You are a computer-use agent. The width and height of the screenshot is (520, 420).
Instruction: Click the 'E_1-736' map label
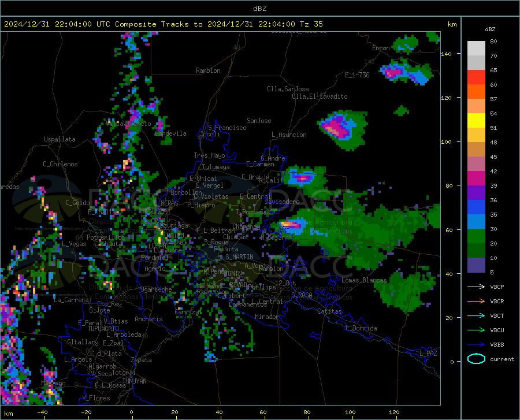[357, 75]
